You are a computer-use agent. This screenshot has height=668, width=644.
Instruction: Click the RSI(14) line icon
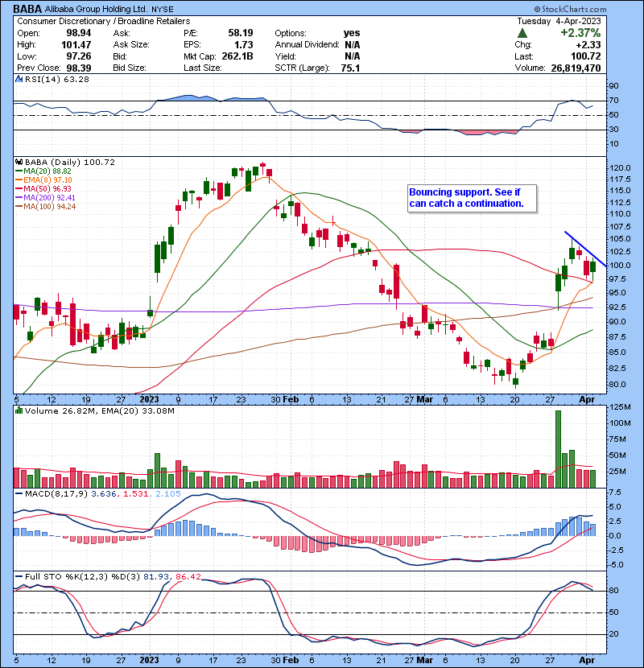point(19,79)
